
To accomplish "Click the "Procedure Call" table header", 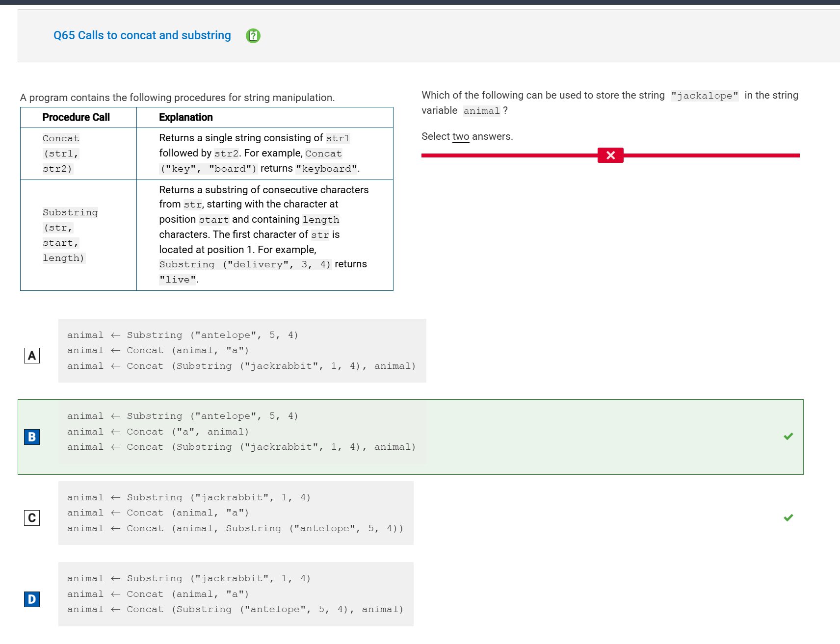I will click(x=76, y=117).
